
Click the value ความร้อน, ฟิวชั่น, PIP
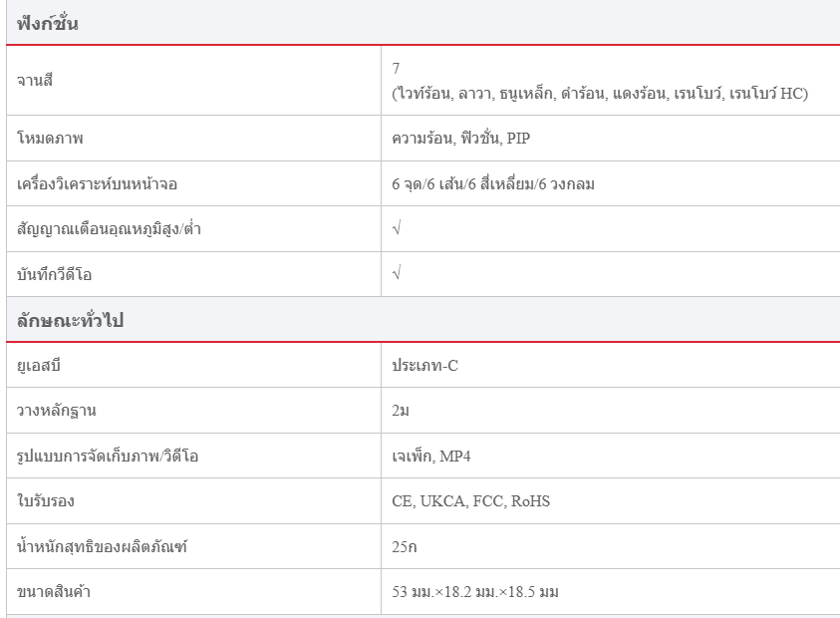point(461,139)
